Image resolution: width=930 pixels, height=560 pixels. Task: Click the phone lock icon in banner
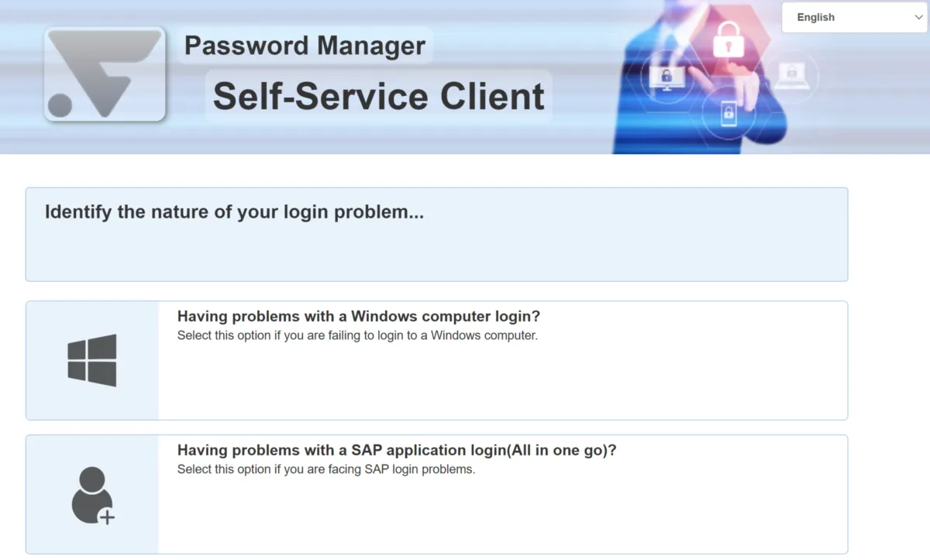tap(728, 115)
